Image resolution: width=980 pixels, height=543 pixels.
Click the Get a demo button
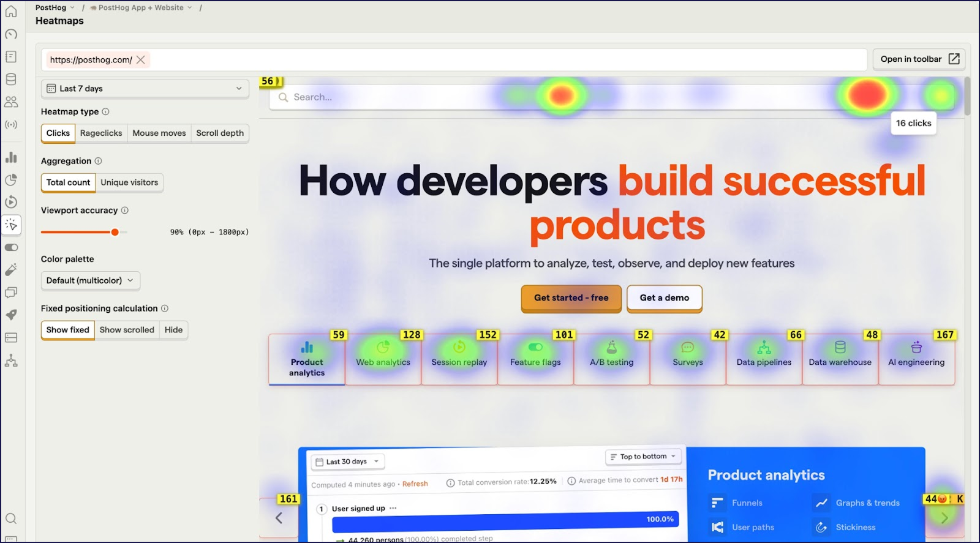[665, 298]
